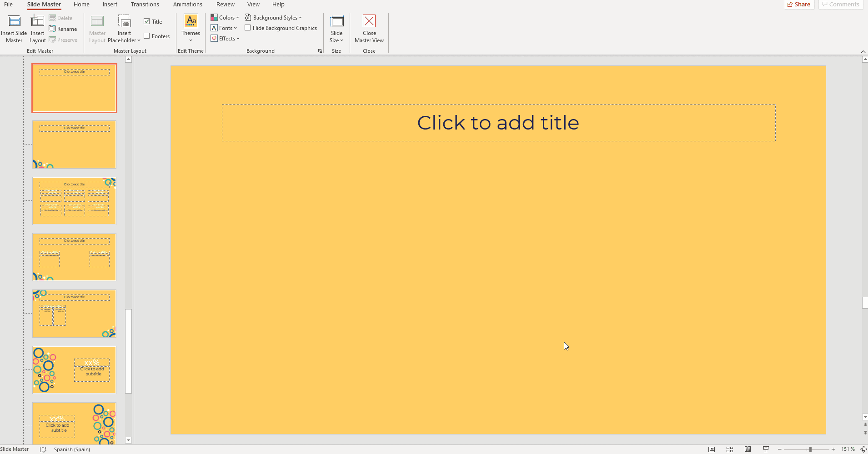Open Reading View from status bar

coord(748,449)
